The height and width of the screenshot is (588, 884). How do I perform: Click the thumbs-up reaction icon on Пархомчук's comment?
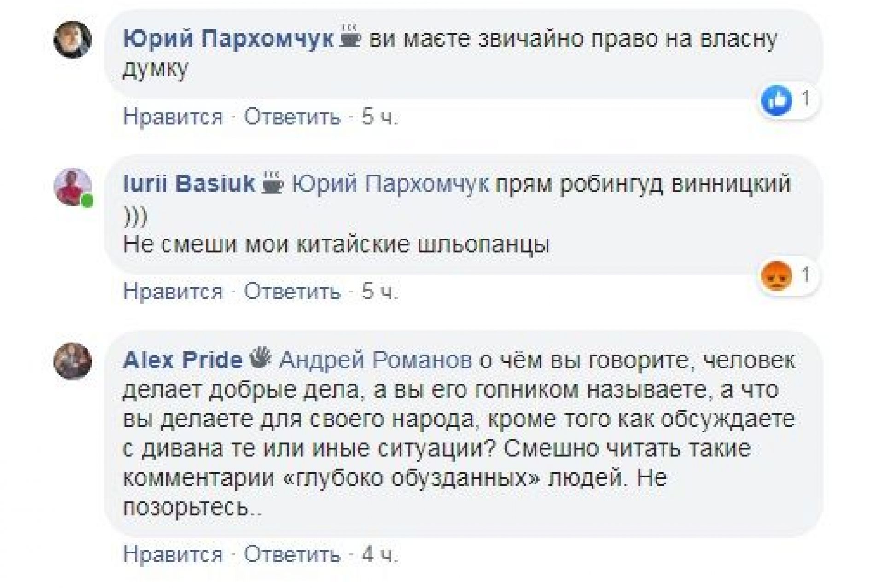pos(777,100)
